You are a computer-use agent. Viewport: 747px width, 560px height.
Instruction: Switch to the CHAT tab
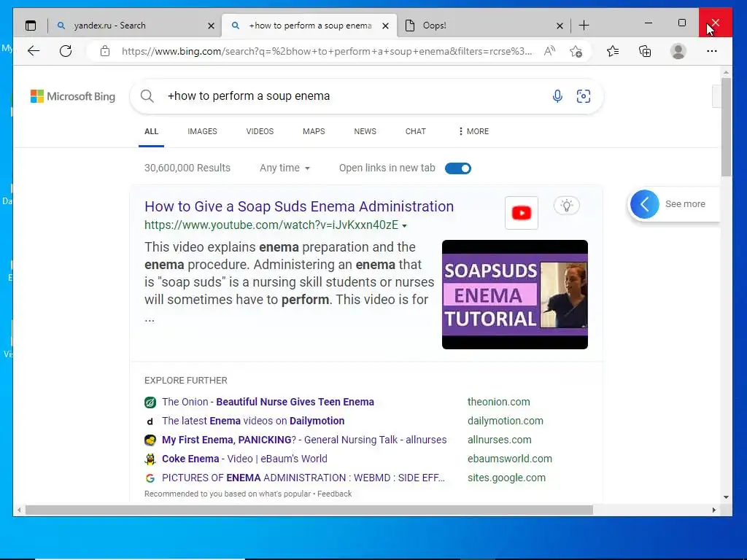415,131
